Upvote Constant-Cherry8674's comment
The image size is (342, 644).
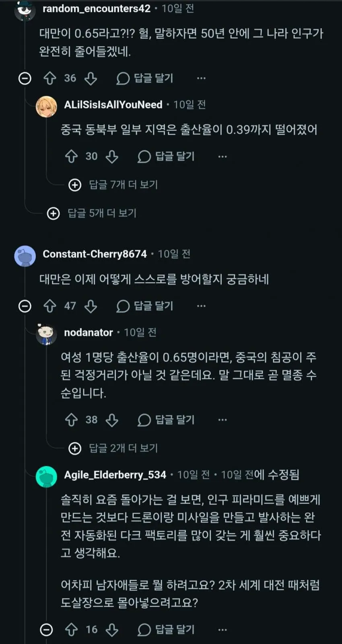click(50, 306)
